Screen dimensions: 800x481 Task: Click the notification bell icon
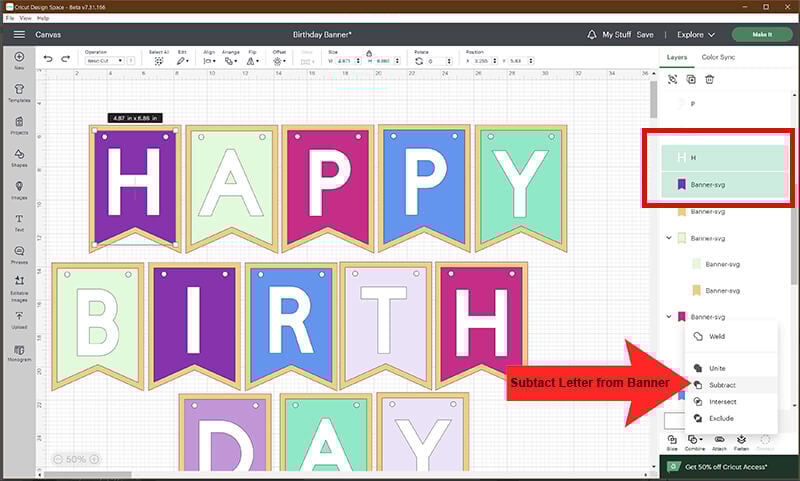click(591, 35)
